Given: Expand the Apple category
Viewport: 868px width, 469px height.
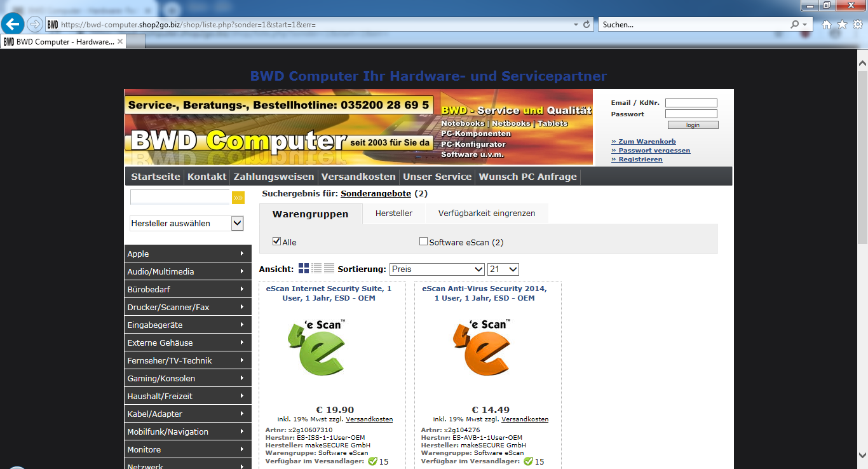Looking at the screenshot, I should tap(188, 254).
